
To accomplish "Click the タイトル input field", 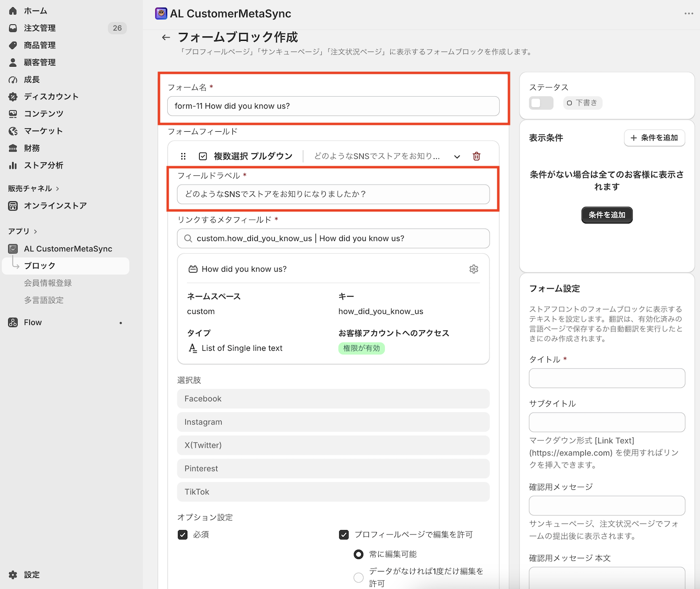I will [607, 378].
